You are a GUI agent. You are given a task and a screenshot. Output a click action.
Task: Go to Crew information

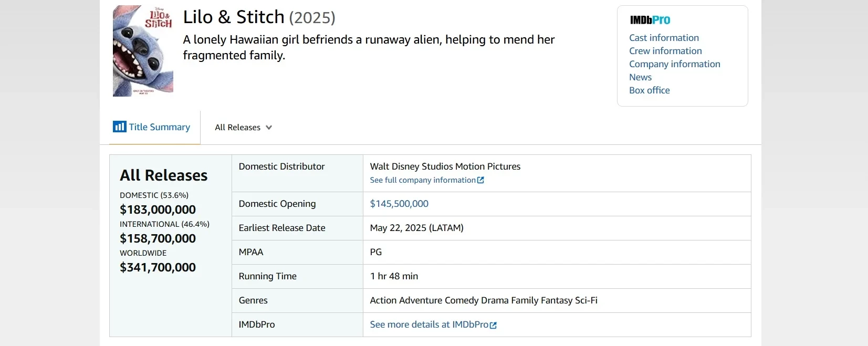tap(665, 51)
